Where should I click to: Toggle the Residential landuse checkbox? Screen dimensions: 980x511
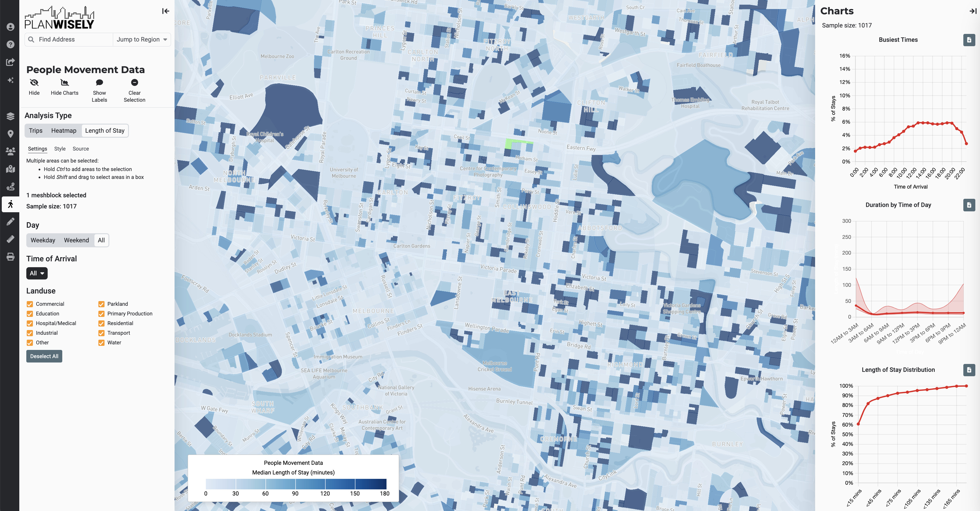(101, 323)
